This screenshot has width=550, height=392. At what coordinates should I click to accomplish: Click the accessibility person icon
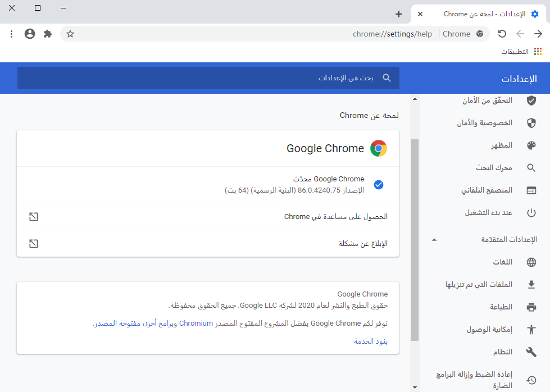531,330
